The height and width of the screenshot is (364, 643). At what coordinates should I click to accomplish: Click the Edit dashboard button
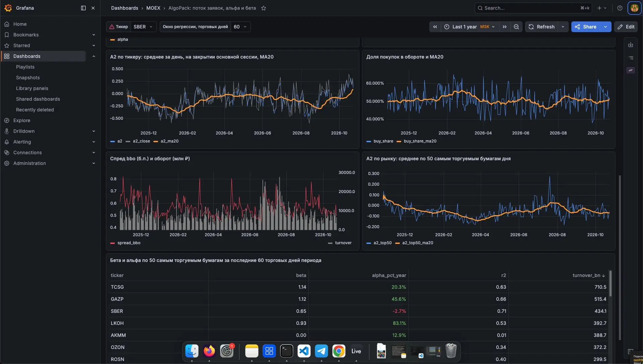pyautogui.click(x=626, y=27)
